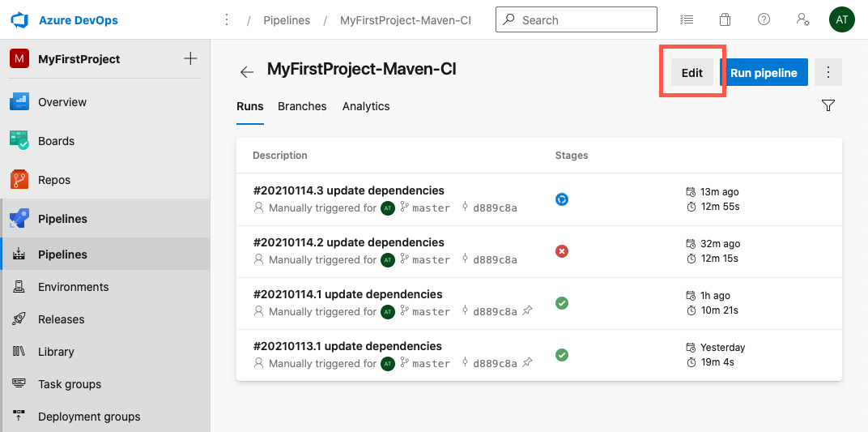Switch to the Branches tab
This screenshot has height=432, width=868.
(x=302, y=106)
